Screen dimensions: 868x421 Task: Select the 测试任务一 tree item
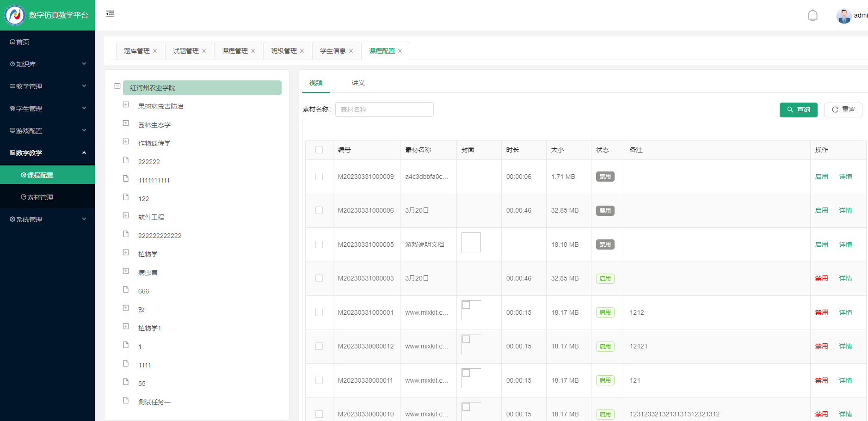tap(154, 402)
